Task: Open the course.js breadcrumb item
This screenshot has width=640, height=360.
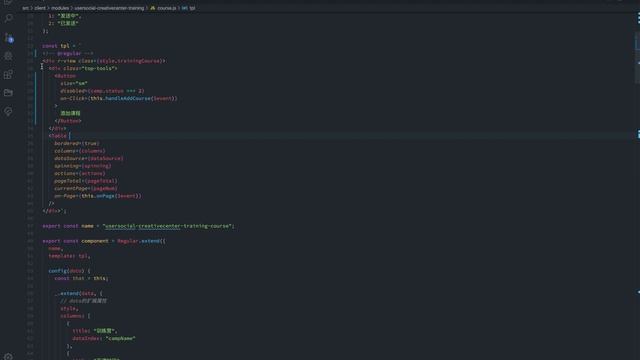Action: coord(167,8)
